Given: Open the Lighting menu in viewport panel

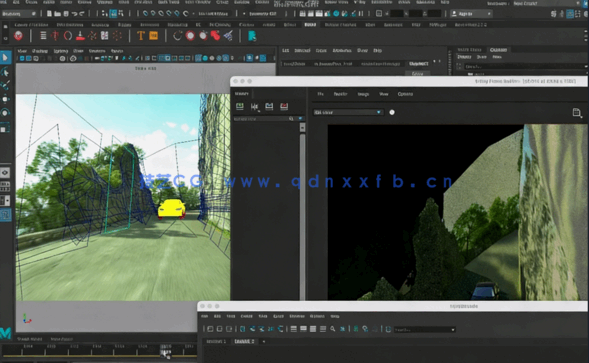Looking at the screenshot, I should pyautogui.click(x=60, y=51).
